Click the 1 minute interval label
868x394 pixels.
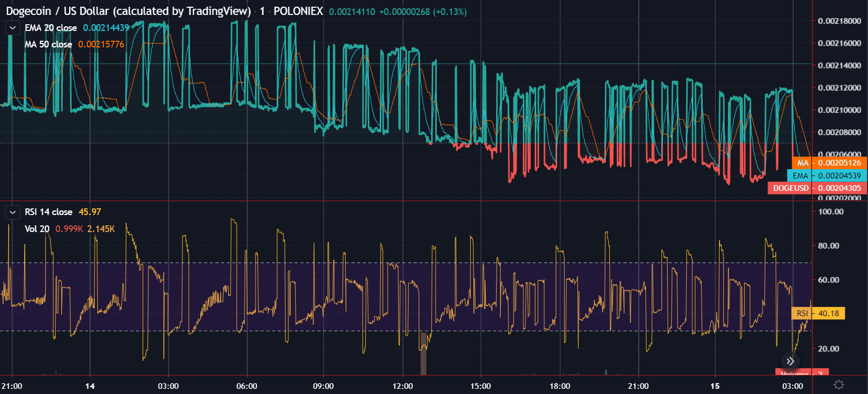pos(262,11)
